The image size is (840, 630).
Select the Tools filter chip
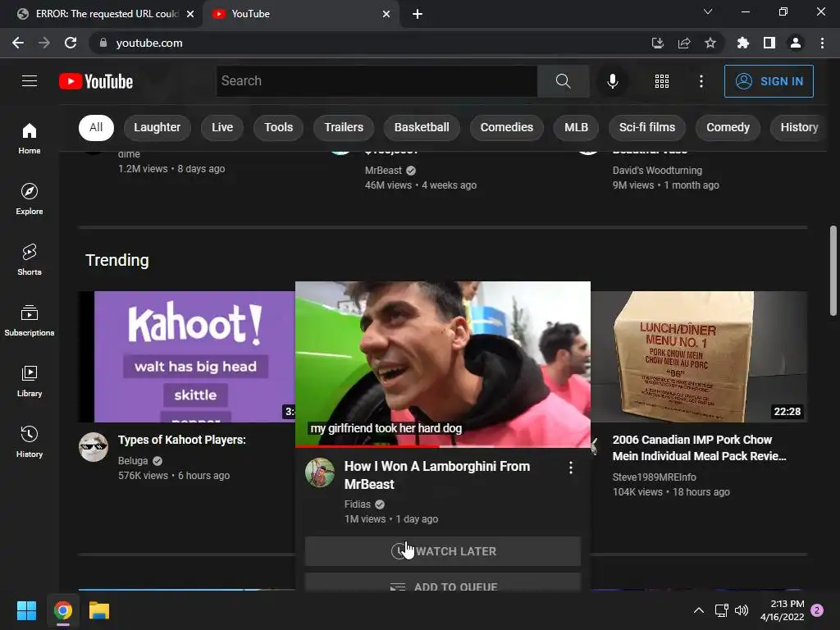[279, 127]
